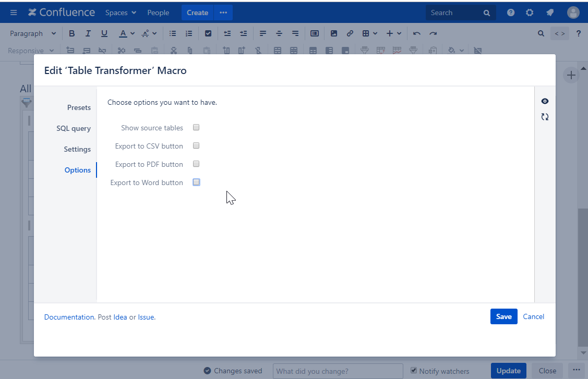Screen dimensions: 588x379
Task: Open the user profile avatar
Action: point(573,13)
